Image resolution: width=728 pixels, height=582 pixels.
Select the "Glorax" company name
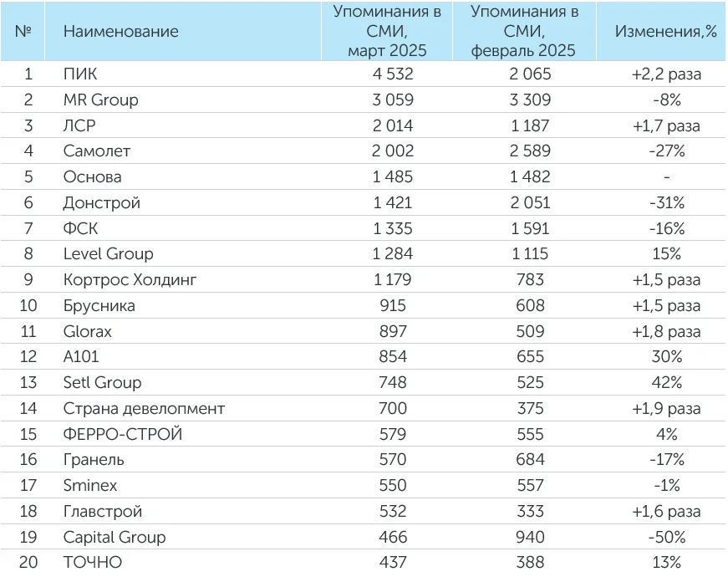click(87, 332)
